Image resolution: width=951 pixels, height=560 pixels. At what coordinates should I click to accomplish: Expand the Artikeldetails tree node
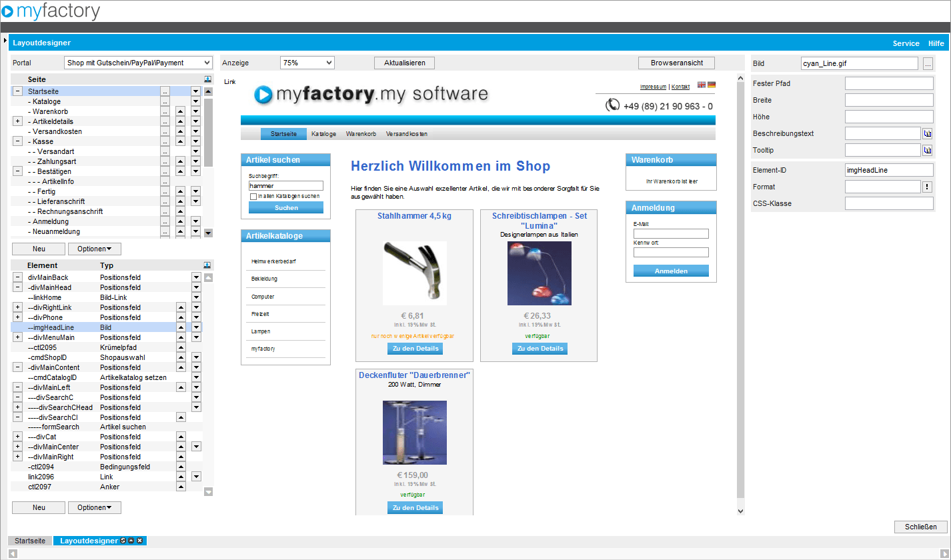pyautogui.click(x=17, y=121)
